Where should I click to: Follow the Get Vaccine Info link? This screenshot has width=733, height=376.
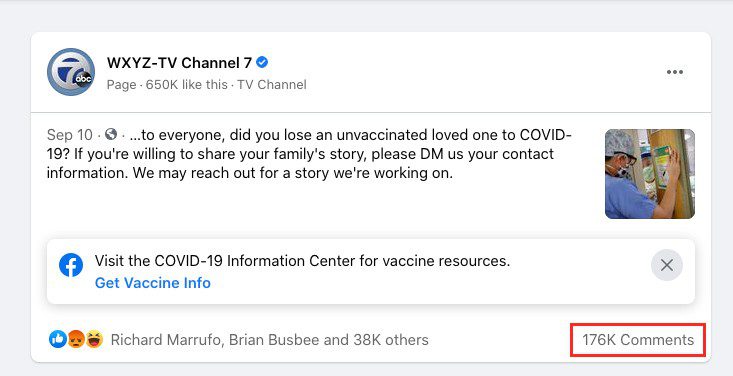pyautogui.click(x=152, y=283)
